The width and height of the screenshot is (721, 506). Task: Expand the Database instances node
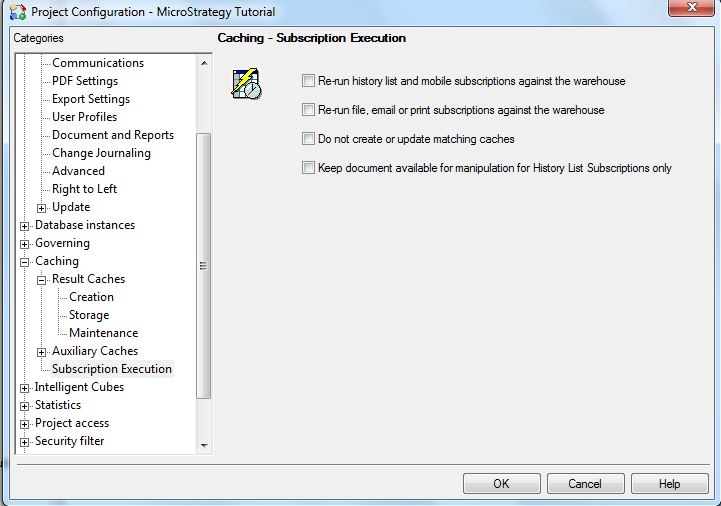[x=24, y=226]
